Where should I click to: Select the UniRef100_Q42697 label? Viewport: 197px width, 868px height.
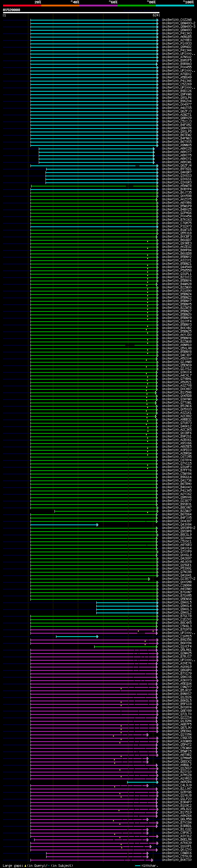coord(176,558)
